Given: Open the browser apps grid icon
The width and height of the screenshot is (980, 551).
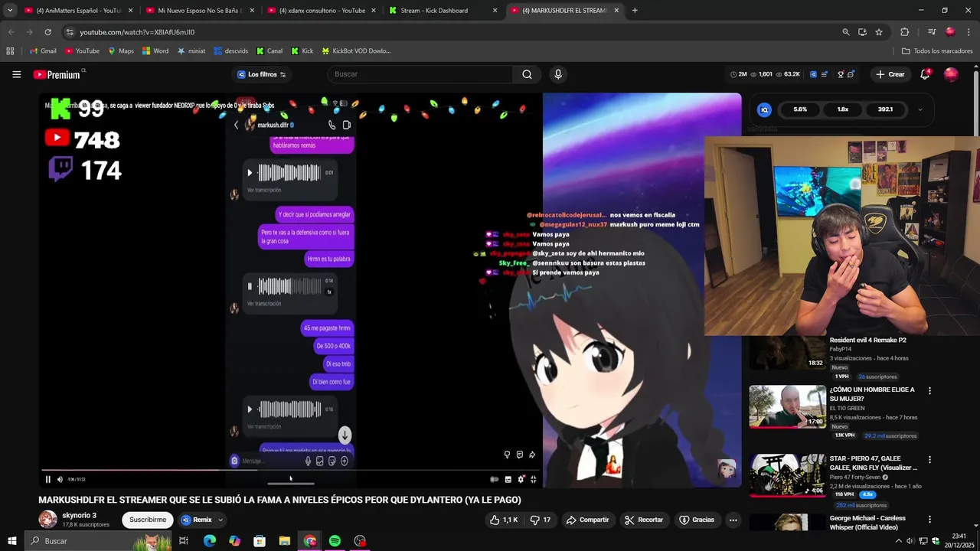Looking at the screenshot, I should click(x=10, y=51).
